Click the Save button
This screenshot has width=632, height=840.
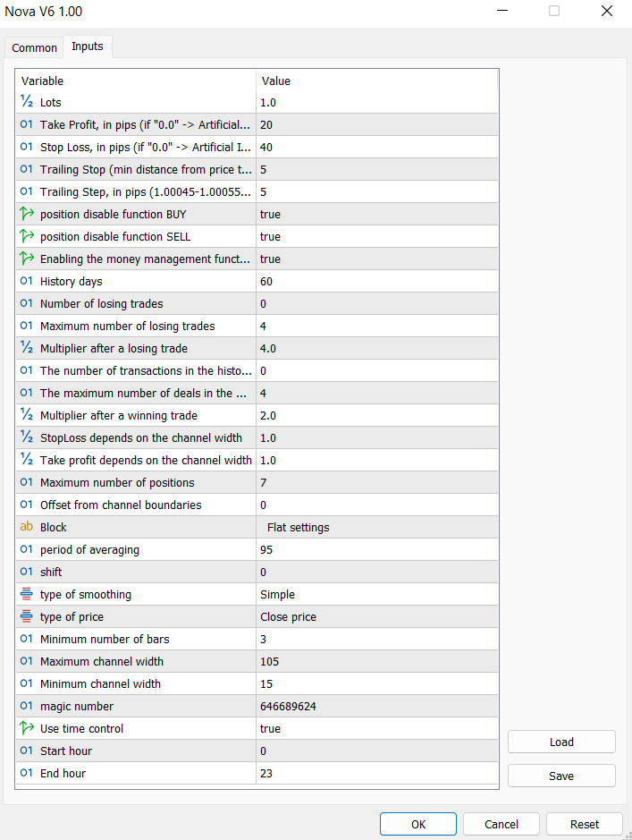coord(561,776)
